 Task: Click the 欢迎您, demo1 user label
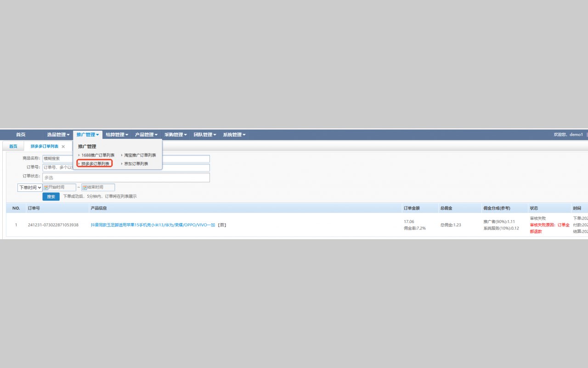click(568, 135)
